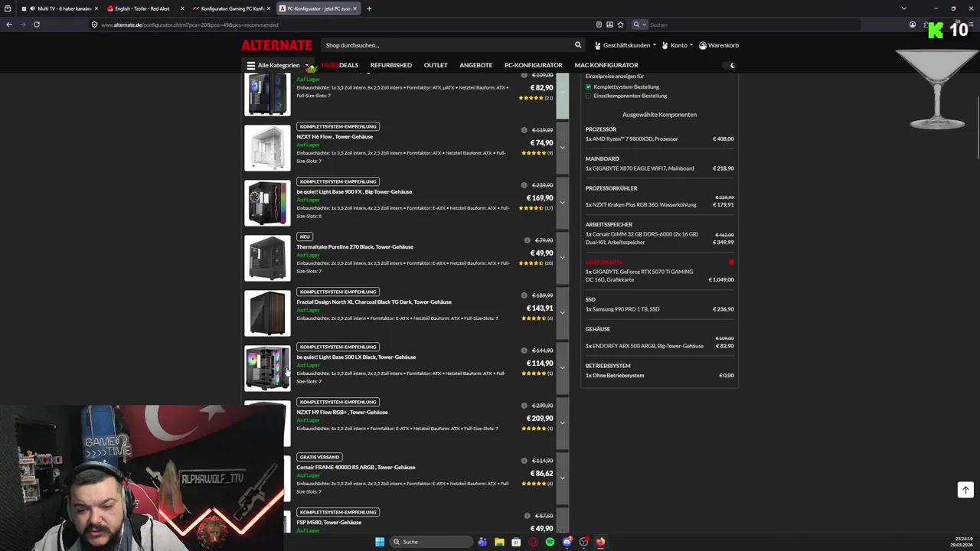The width and height of the screenshot is (980, 551).
Task: Switch to the Multi TV browser tab
Action: (x=60, y=8)
